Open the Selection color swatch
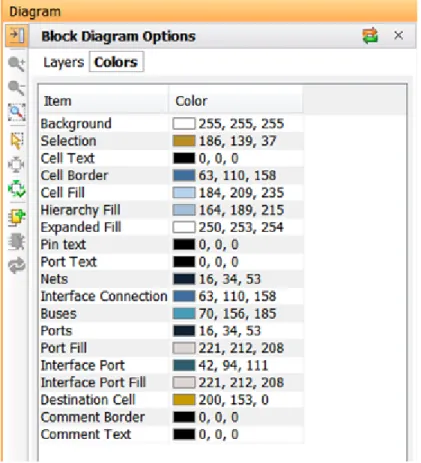Image resolution: width=421 pixels, height=463 pixels. (x=184, y=141)
